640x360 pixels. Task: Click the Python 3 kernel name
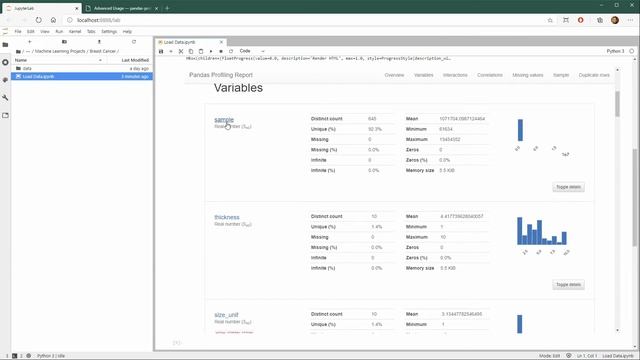pyautogui.click(x=615, y=51)
